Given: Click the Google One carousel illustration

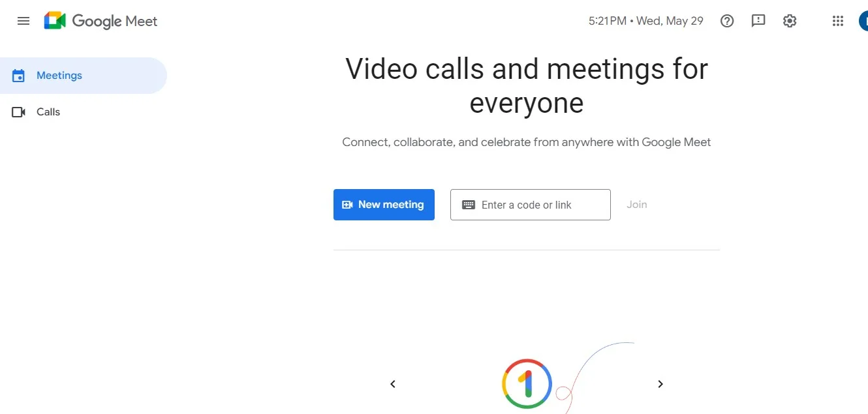Looking at the screenshot, I should tap(527, 383).
